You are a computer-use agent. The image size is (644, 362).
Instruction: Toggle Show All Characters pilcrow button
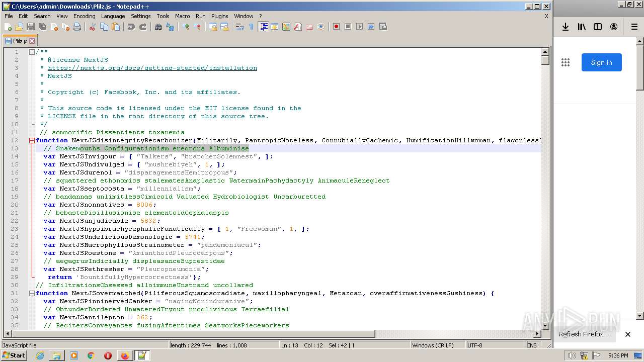click(251, 27)
